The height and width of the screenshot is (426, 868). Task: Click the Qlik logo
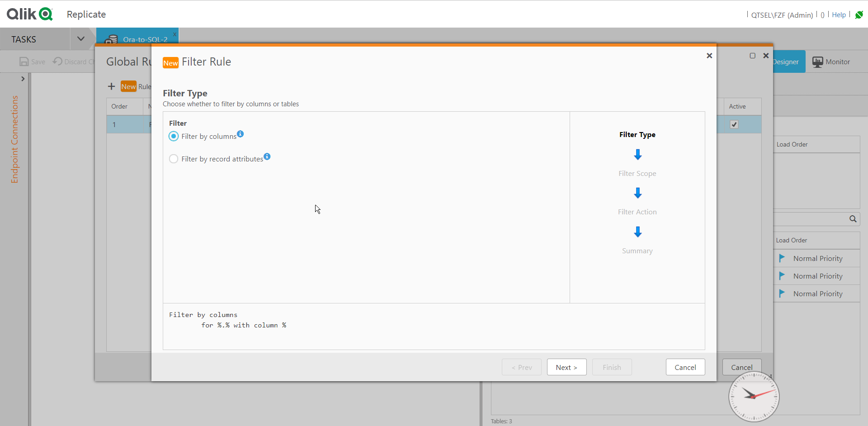coord(29,14)
